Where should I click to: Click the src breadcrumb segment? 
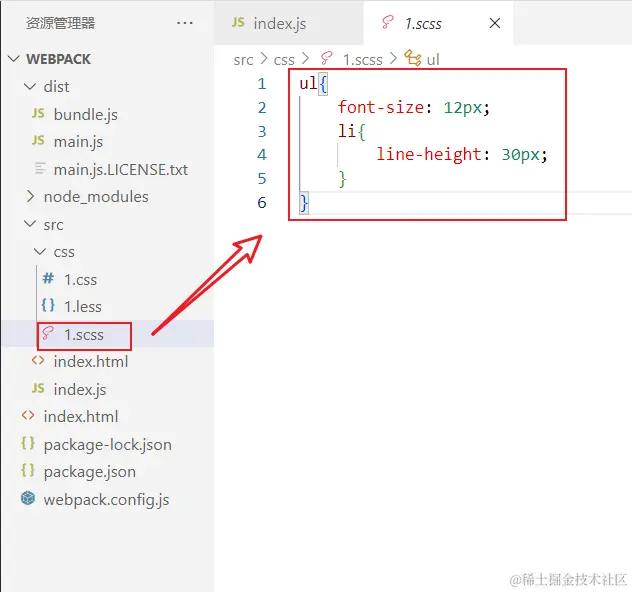point(243,60)
